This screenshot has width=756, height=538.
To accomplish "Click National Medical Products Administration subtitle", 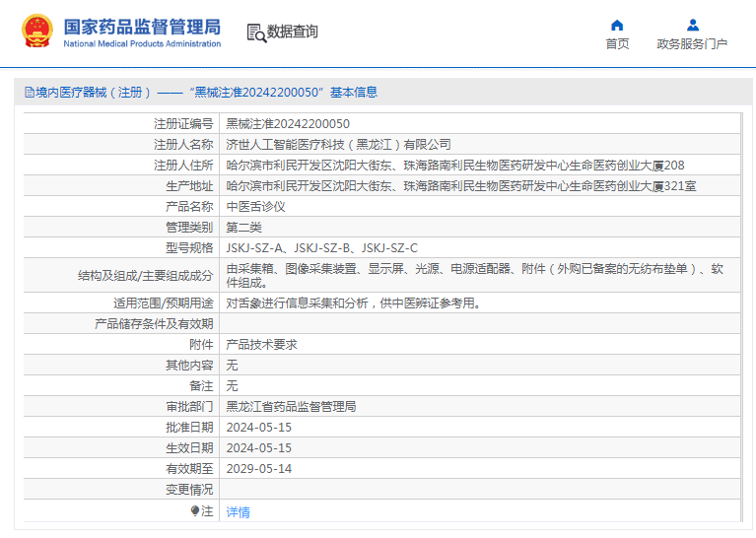I will [x=142, y=44].
